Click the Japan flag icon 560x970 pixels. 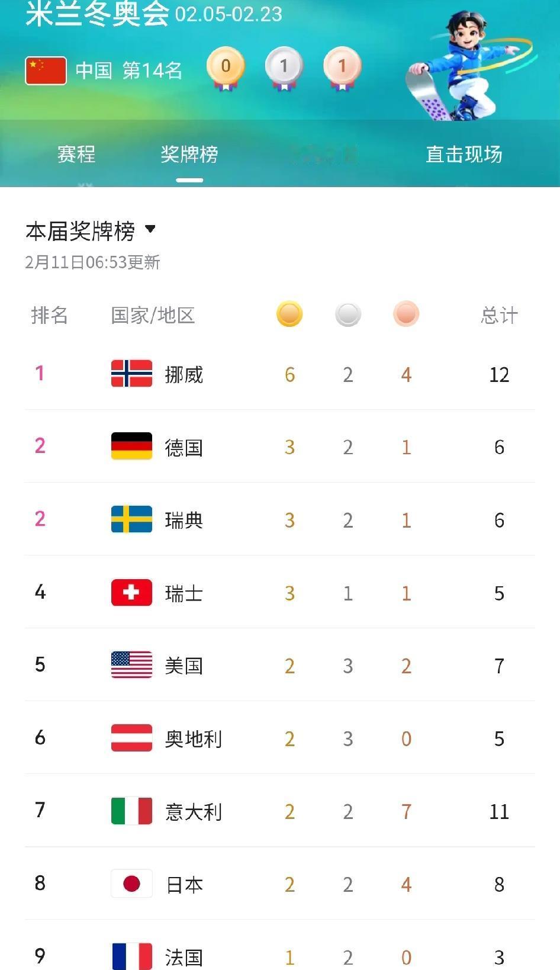(131, 884)
